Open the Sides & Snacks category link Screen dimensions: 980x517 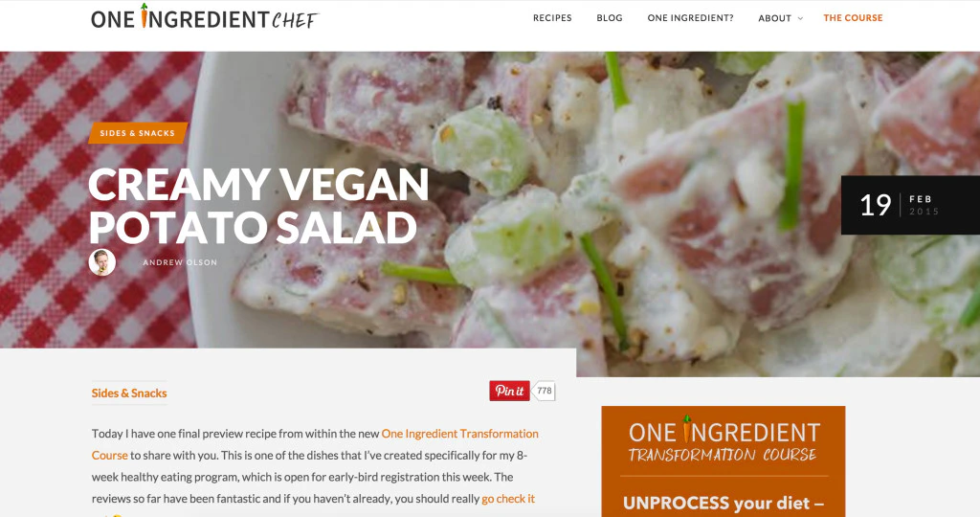(x=129, y=393)
